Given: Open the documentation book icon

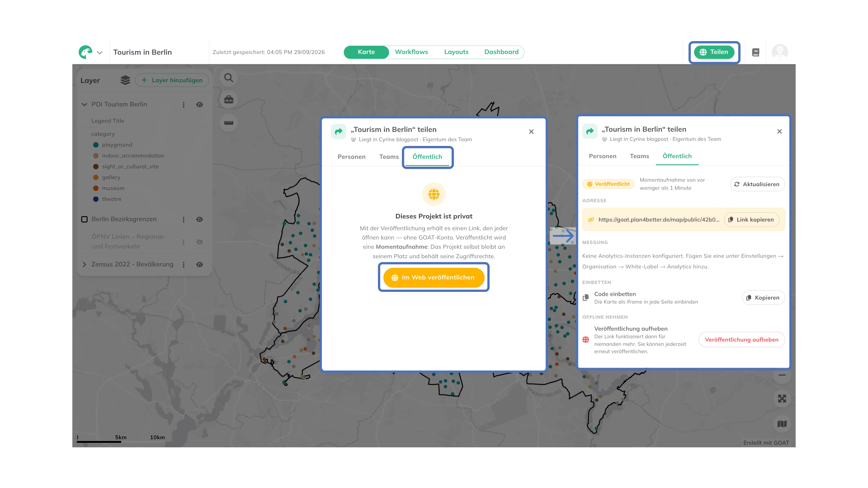Looking at the screenshot, I should point(756,52).
